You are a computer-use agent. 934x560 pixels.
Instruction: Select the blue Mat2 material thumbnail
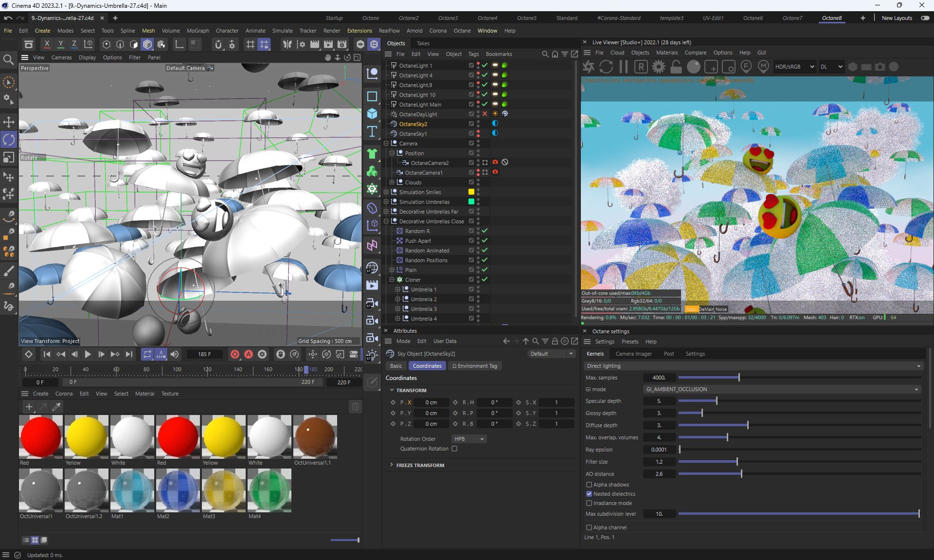pos(178,490)
